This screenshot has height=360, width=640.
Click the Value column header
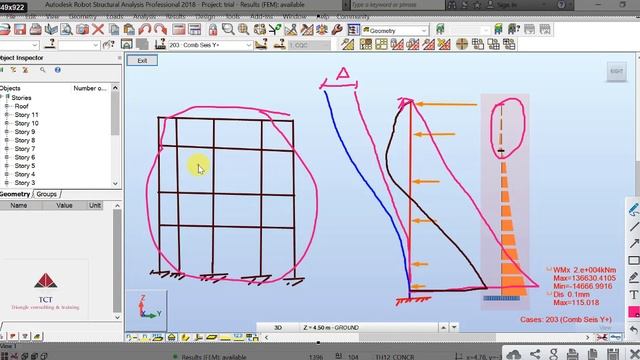point(64,205)
